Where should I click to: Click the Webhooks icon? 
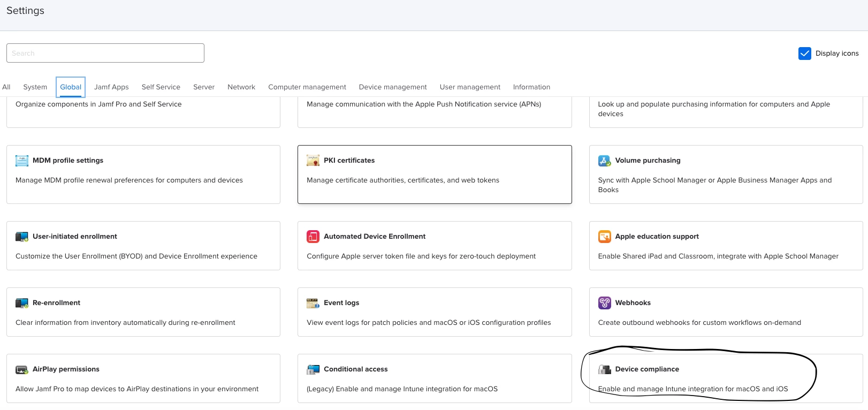click(605, 303)
